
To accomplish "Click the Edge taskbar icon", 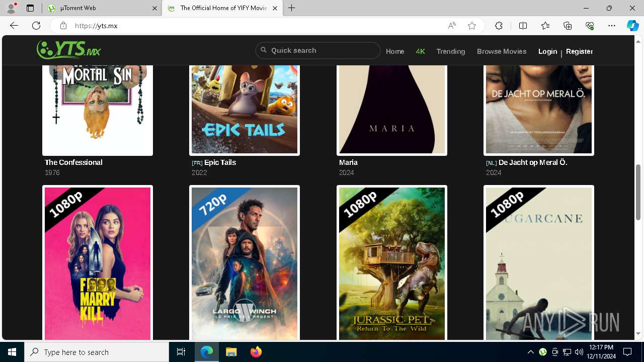I will [207, 352].
